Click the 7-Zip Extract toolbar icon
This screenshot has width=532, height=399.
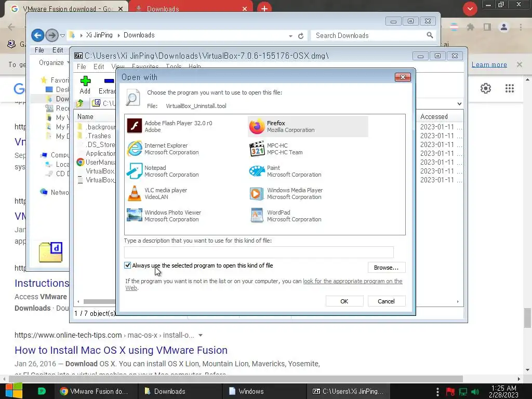107,85
